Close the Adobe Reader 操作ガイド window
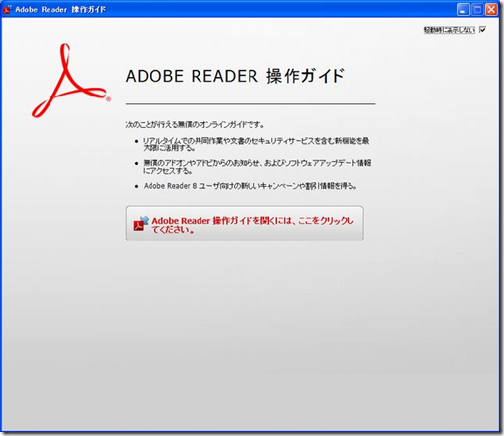Screen dimensions: 504x436 pos(491,10)
